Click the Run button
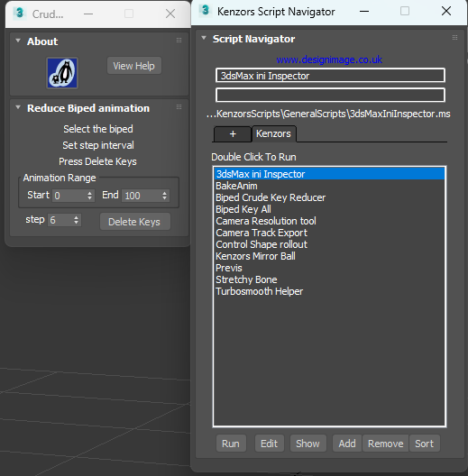The image size is (468, 476). coord(231,444)
